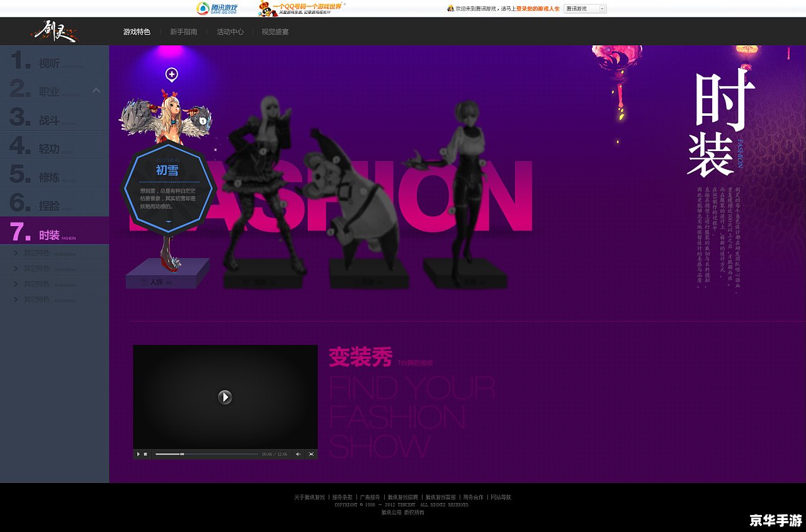Open the 新手指南 tab

pyautogui.click(x=183, y=31)
